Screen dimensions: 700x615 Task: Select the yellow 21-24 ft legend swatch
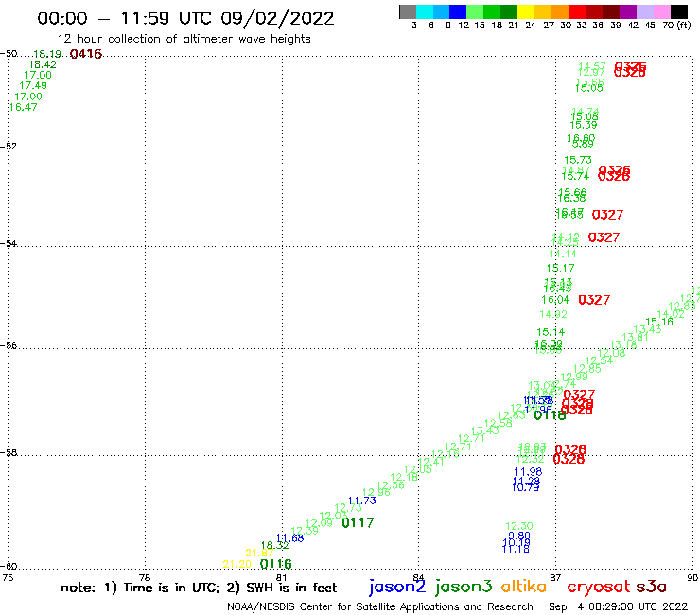pyautogui.click(x=525, y=11)
